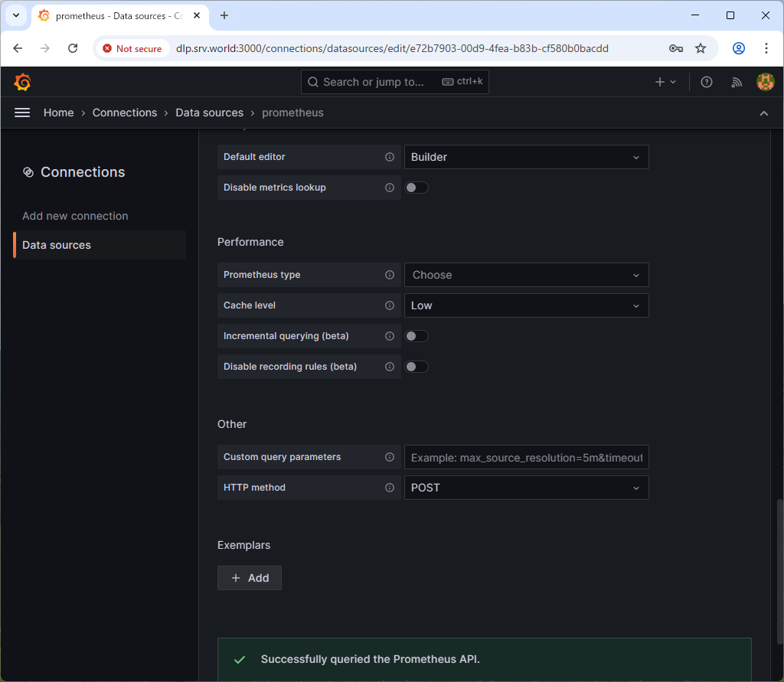The height and width of the screenshot is (682, 784).
Task: Close the prometheus Data sources tab
Action: pos(197,15)
